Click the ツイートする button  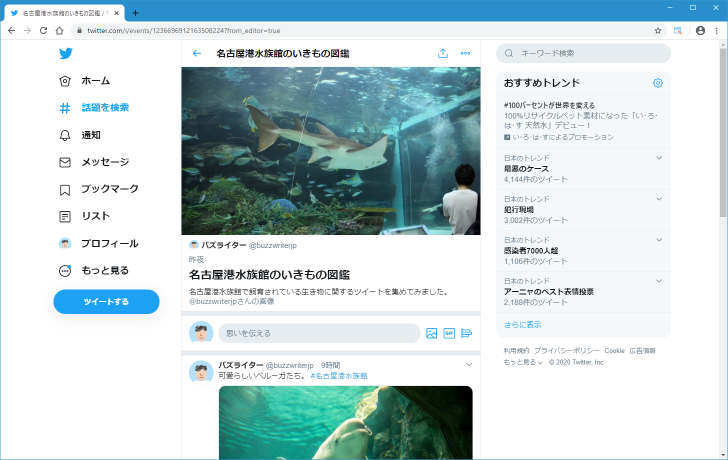tap(106, 302)
